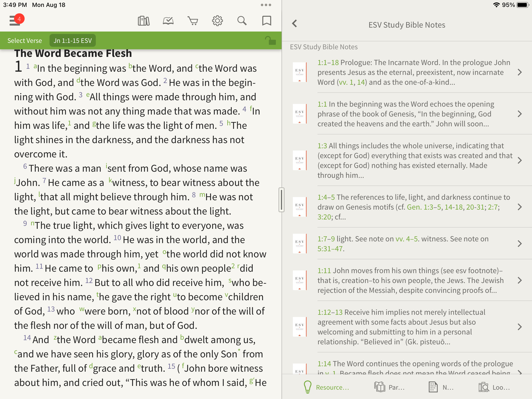Tap cross-reference letter m before 'He was not'
The width and height of the screenshot is (532, 399).
pos(202,195)
